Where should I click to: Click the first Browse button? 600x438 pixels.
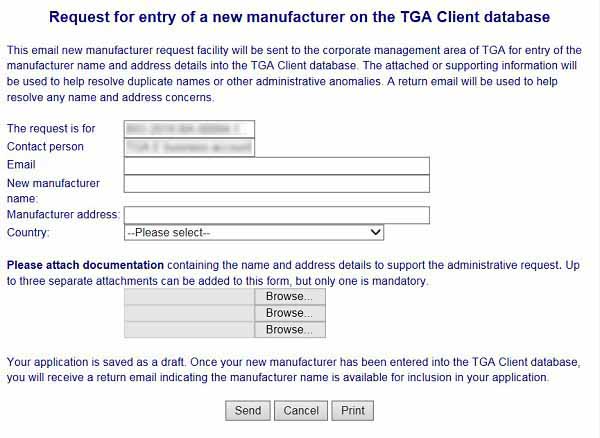pos(289,297)
